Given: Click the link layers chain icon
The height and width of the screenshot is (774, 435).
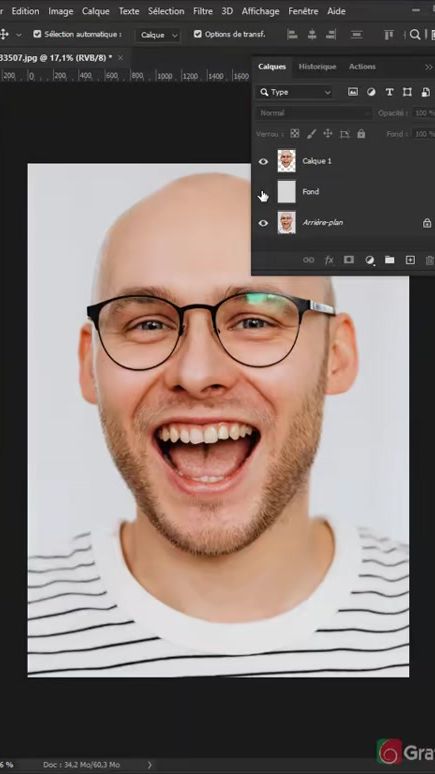Looking at the screenshot, I should coord(309,260).
